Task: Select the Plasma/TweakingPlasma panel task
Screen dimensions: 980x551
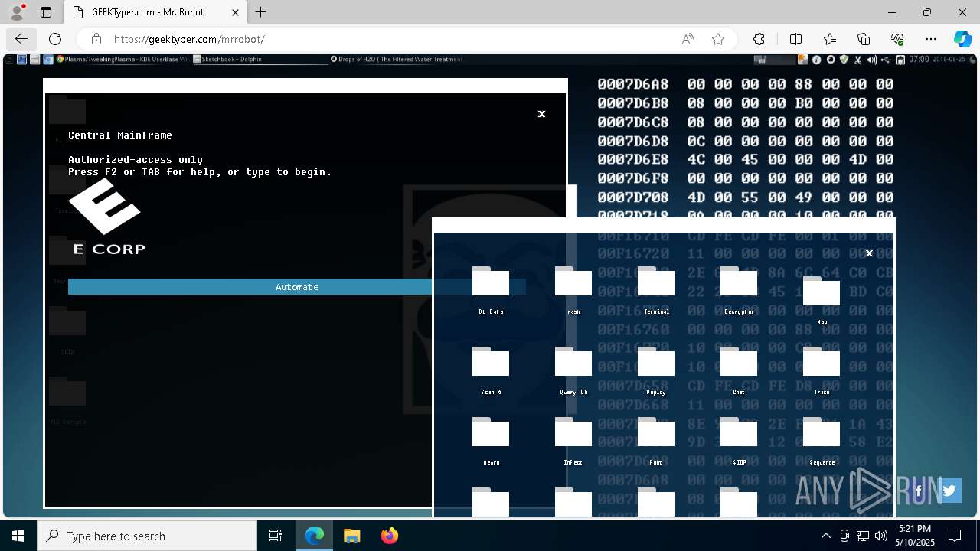Action: (123, 59)
